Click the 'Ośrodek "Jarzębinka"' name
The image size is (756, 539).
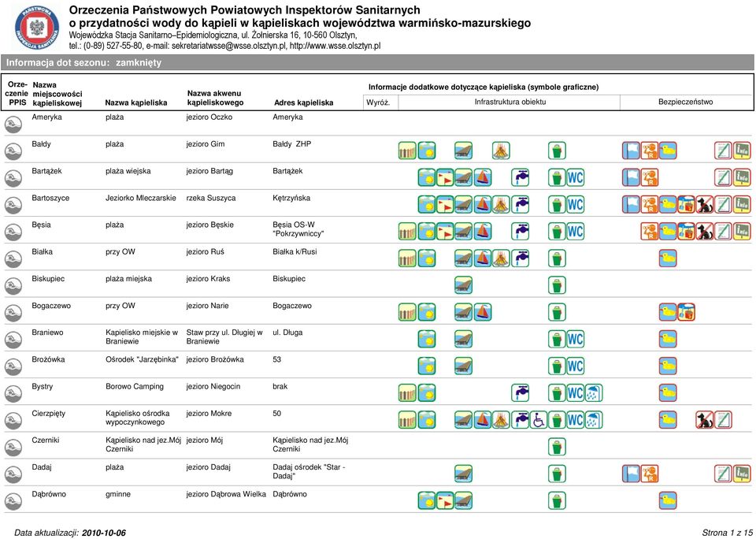tap(142, 359)
